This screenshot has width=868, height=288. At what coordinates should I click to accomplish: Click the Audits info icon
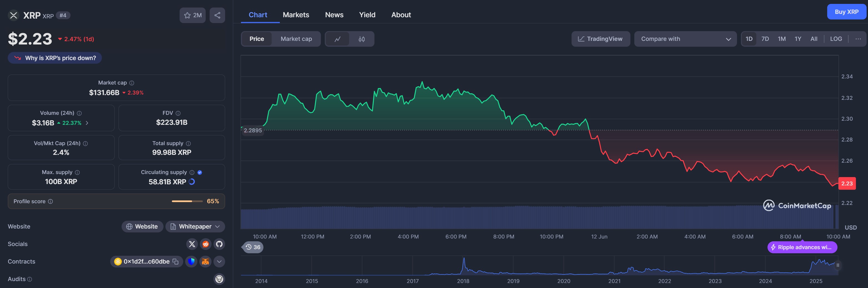[x=30, y=279]
